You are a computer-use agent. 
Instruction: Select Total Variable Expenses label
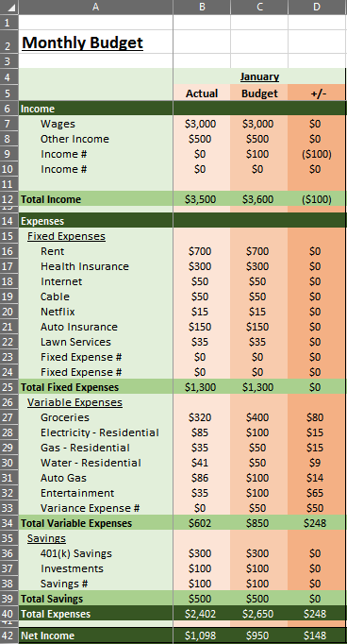76,523
